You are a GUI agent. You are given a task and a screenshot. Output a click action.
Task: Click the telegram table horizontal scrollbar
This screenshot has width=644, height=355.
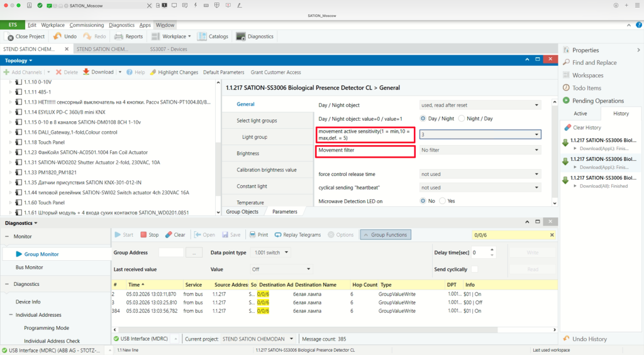(x=308, y=330)
